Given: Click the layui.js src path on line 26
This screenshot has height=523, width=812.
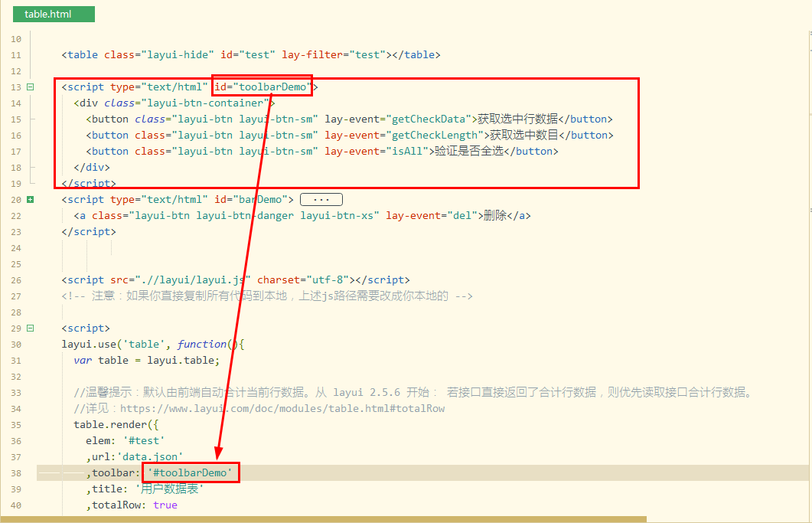Looking at the screenshot, I should point(193,280).
